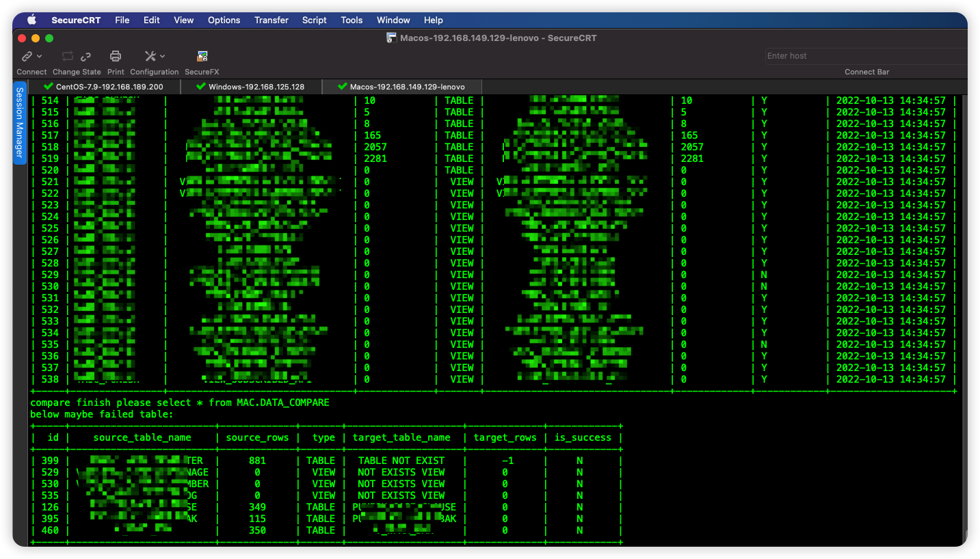Click row number 514 in the upper table
Screen dimensions: 980x559
click(50, 100)
